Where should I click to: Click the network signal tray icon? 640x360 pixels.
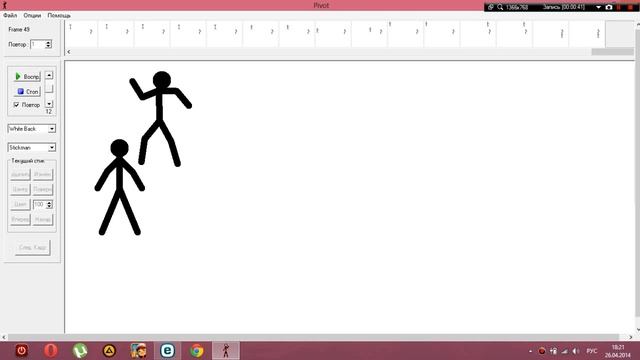click(x=564, y=351)
